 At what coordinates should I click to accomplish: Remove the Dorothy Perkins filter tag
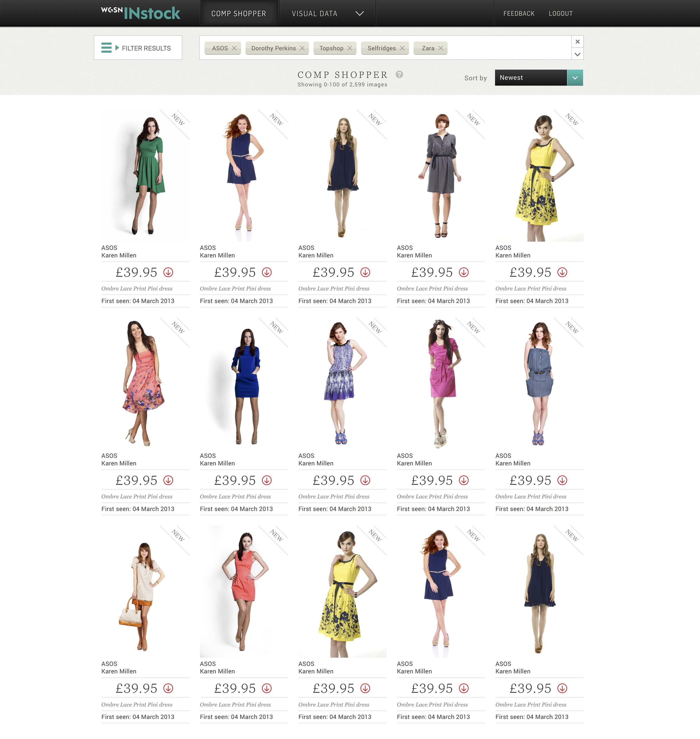[x=302, y=48]
